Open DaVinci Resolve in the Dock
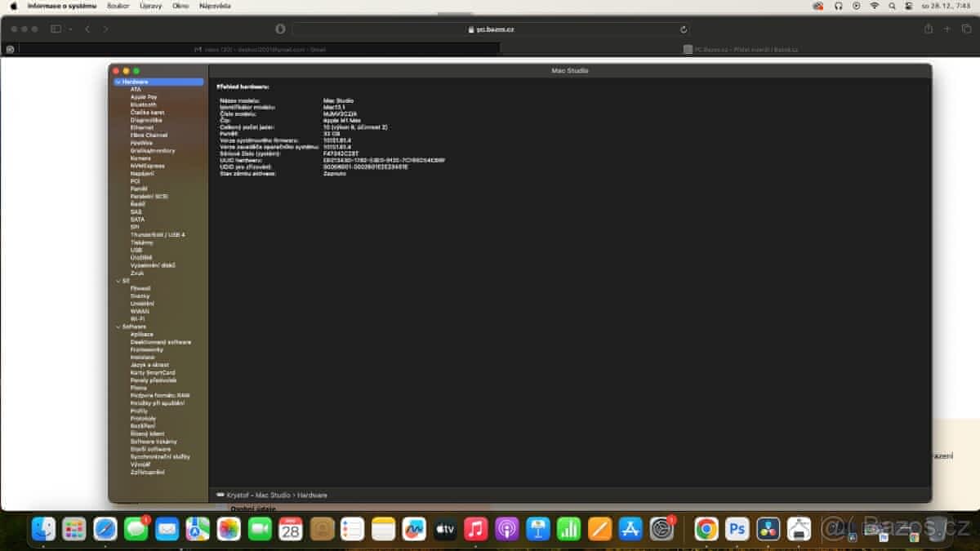 768,529
